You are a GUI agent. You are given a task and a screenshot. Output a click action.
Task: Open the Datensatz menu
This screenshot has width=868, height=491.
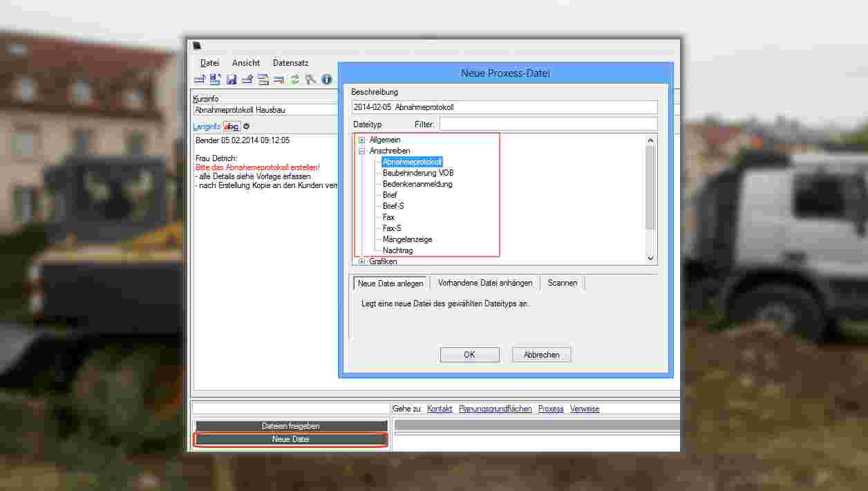pyautogui.click(x=290, y=63)
